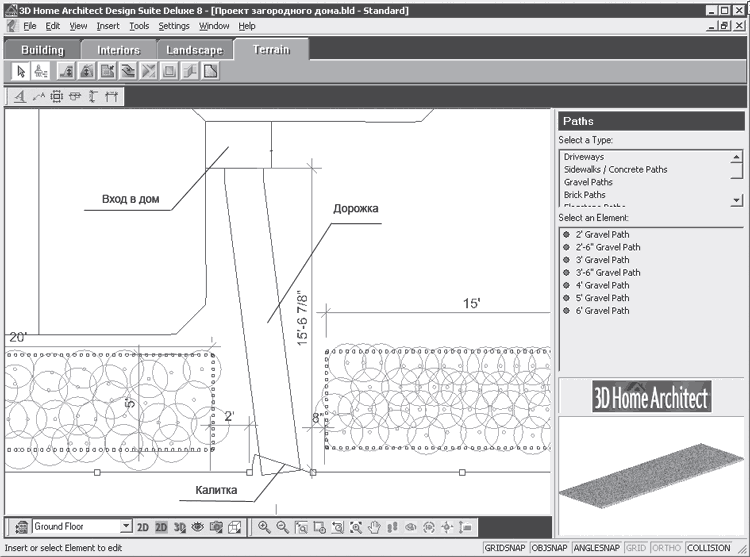Screen dimensions: 750x557
Task: Click the camera snapshot icon
Action: pyautogui.click(x=215, y=527)
